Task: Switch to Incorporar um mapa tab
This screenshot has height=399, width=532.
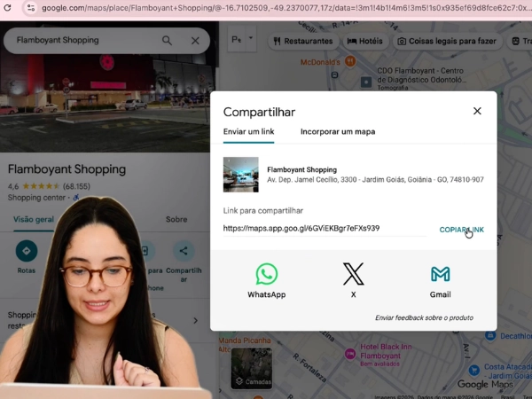Action: (x=338, y=131)
